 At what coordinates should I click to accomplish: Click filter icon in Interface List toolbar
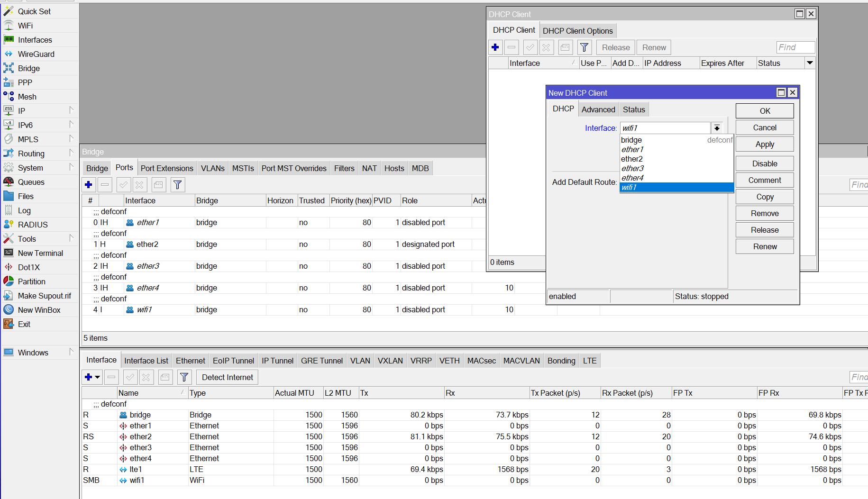coord(184,377)
